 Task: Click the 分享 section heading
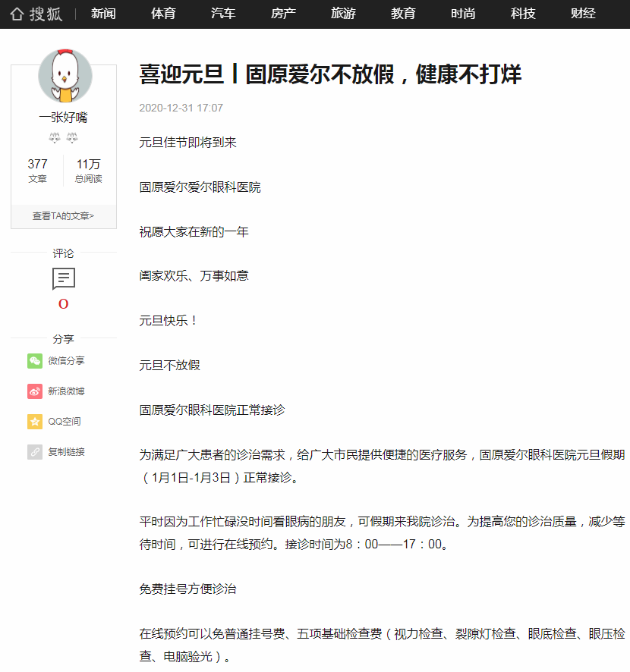tap(64, 339)
